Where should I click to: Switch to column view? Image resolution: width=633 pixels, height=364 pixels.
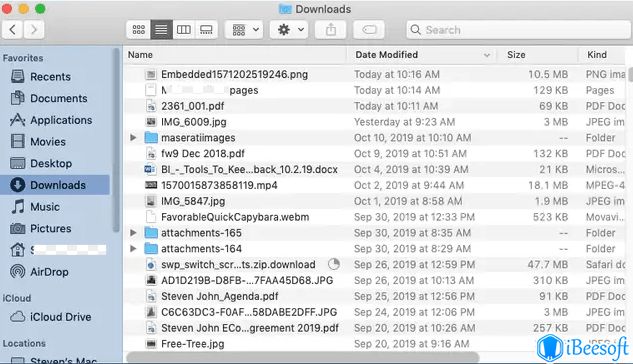184,30
